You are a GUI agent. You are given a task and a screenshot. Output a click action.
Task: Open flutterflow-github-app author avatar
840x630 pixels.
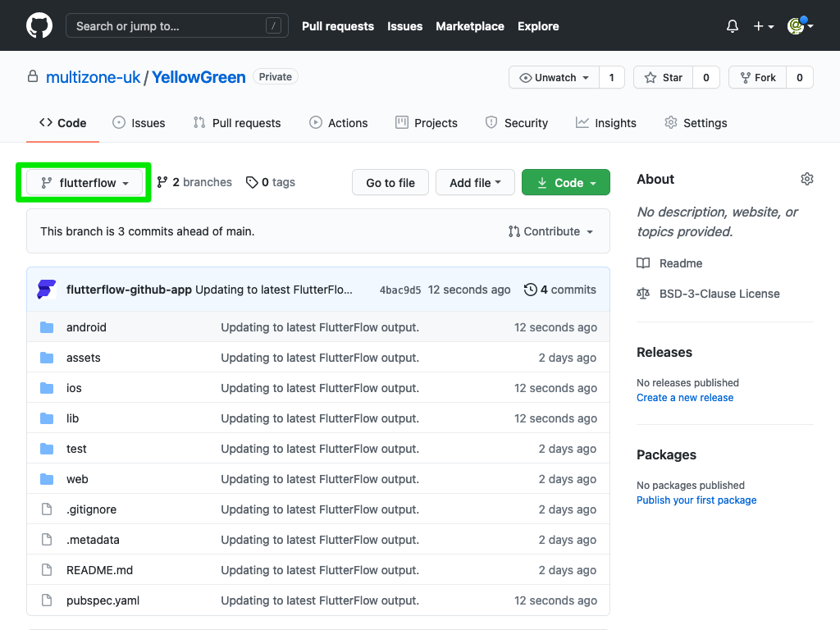47,290
